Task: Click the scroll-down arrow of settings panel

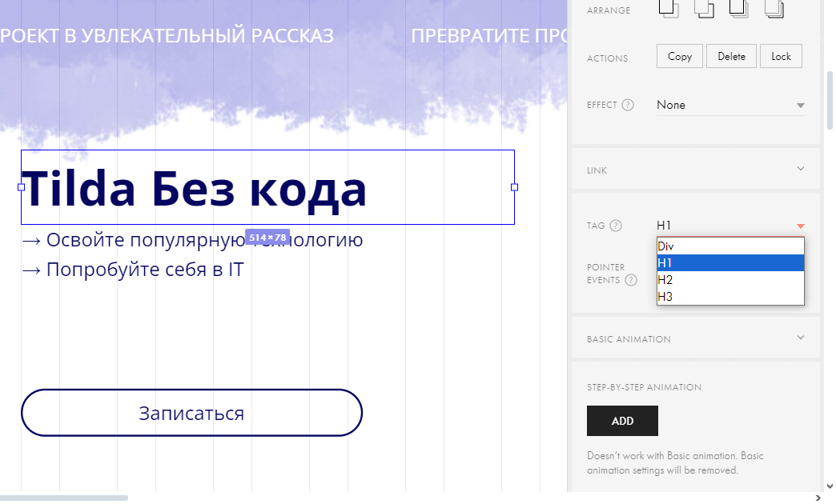Action: point(830,486)
